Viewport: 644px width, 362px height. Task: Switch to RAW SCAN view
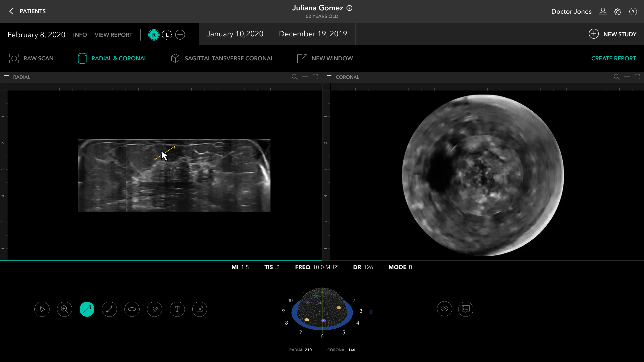coord(32,58)
